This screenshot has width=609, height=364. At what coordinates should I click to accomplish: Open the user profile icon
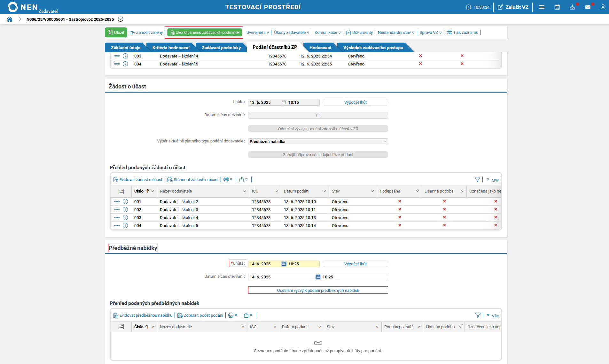pyautogui.click(x=603, y=7)
